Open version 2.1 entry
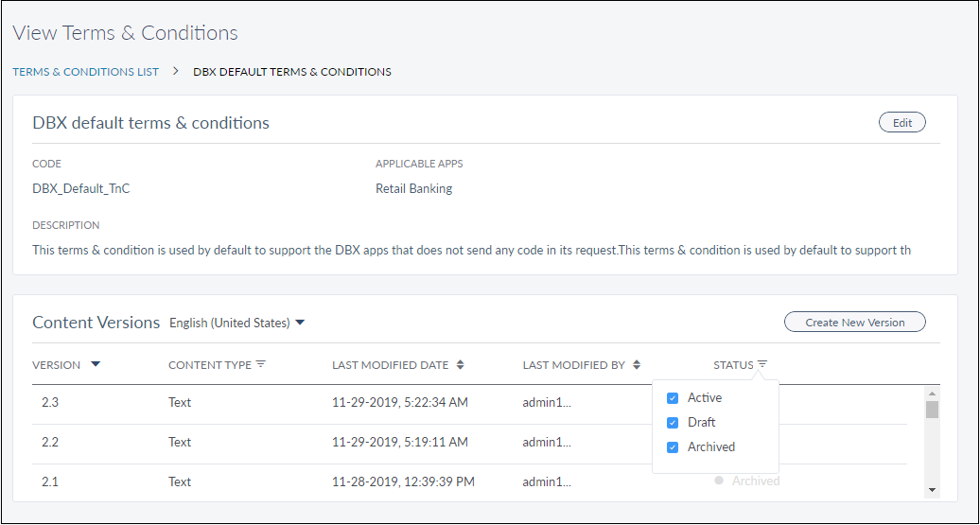The height and width of the screenshot is (525, 980). tap(50, 482)
